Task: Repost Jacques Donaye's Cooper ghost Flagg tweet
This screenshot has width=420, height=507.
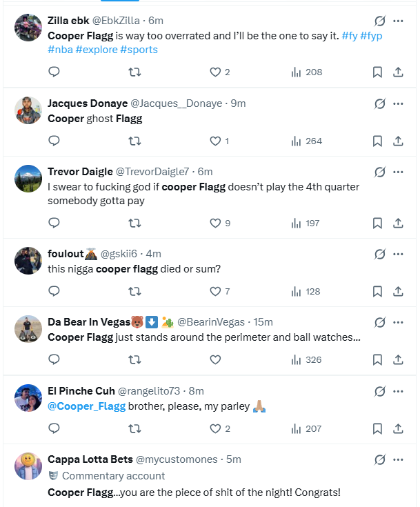Action: (x=134, y=141)
